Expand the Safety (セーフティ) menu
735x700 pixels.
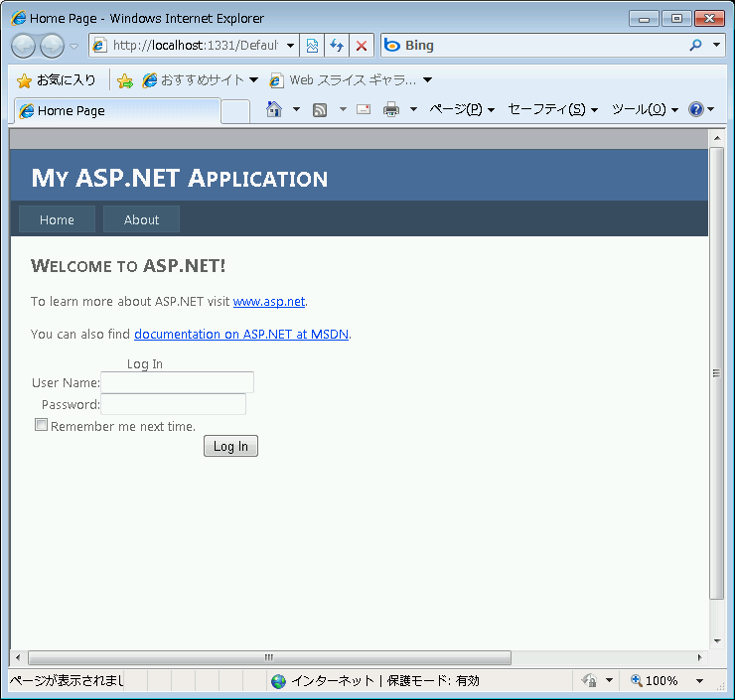552,110
